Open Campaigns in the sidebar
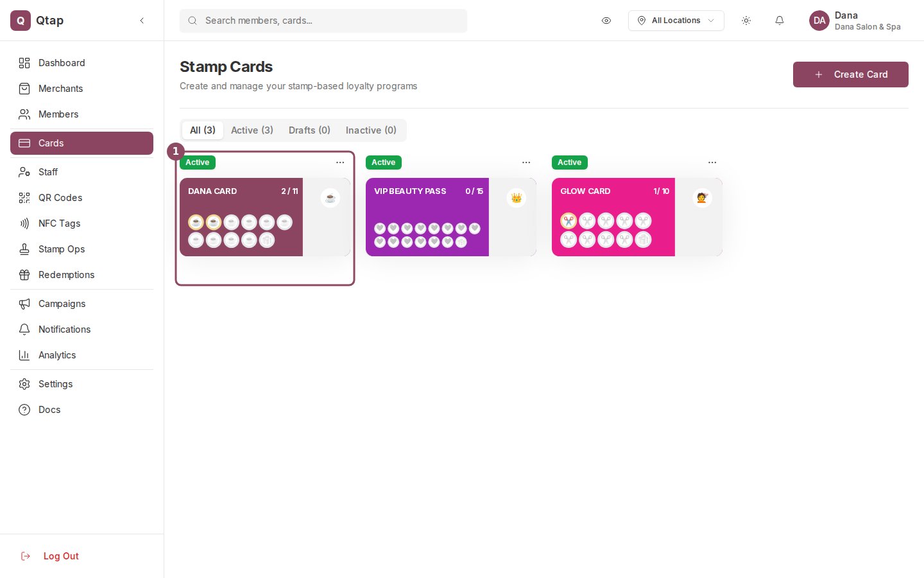 click(81, 304)
